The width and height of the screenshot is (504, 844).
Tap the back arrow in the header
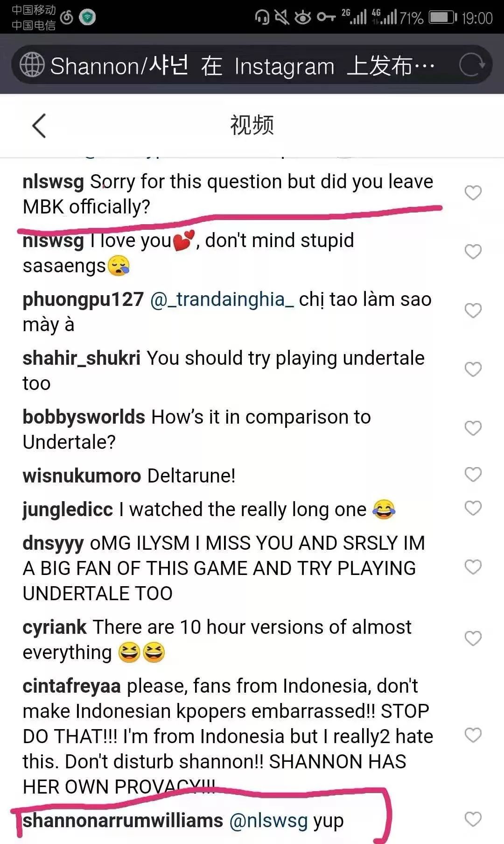pos(39,126)
